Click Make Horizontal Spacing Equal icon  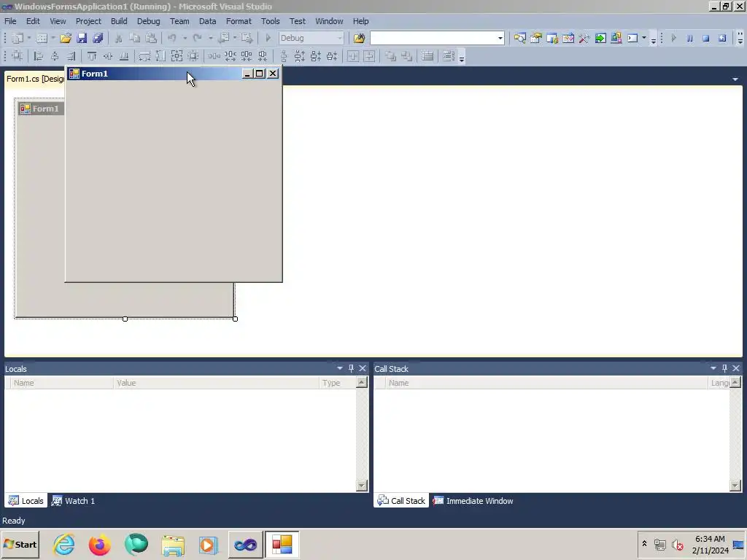point(214,56)
